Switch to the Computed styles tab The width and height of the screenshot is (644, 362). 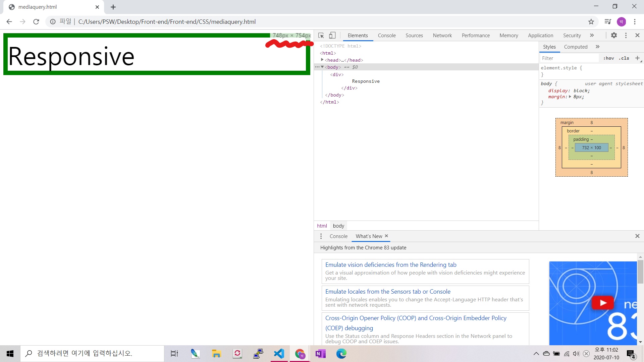tap(576, 47)
